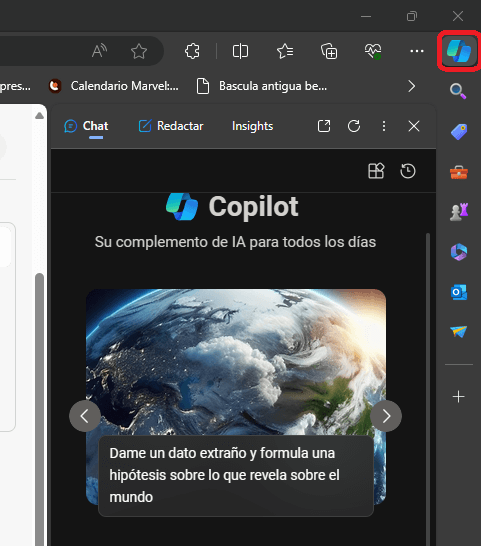The image size is (481, 546).
Task: Open Settings and more menu
Action: 417,51
